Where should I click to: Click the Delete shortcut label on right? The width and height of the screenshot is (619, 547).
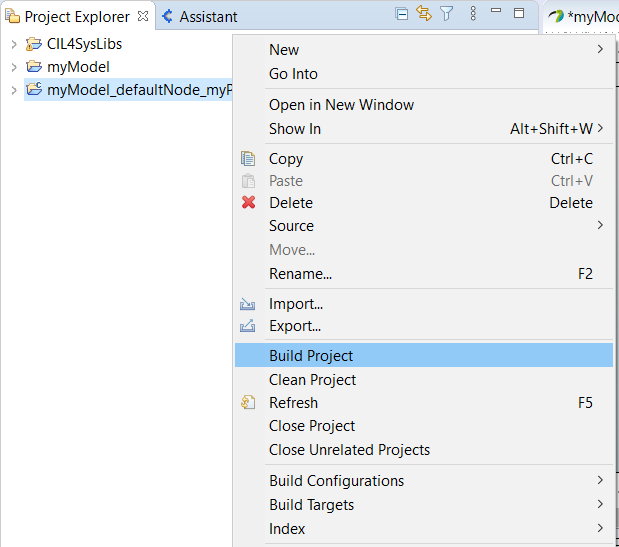click(x=571, y=202)
